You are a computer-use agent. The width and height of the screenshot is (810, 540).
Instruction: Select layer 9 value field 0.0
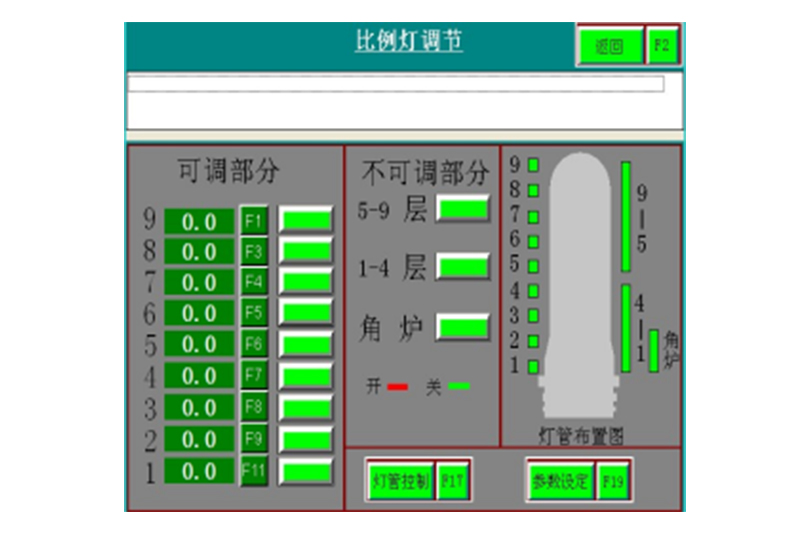(199, 222)
